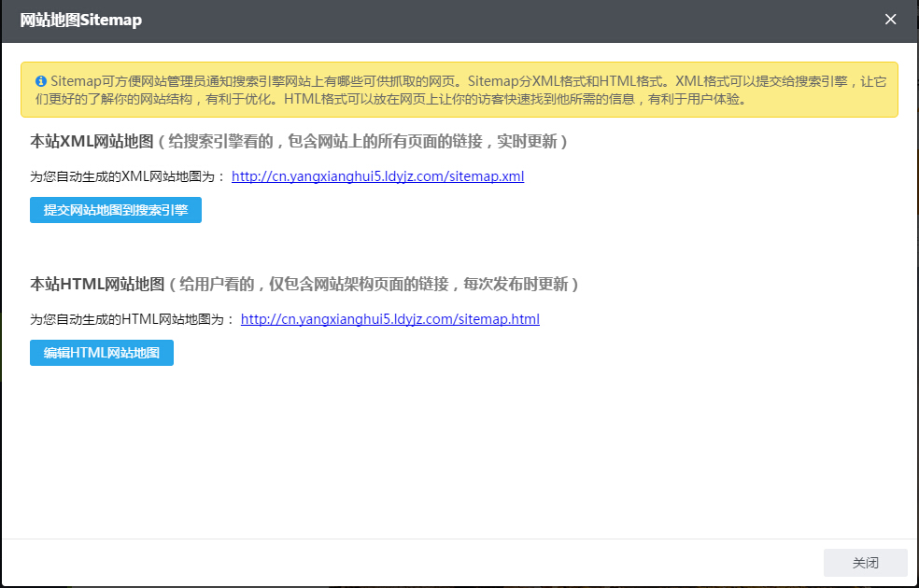Viewport: 919px width, 588px height.
Task: Click the dark dialog title bar
Action: (420, 19)
